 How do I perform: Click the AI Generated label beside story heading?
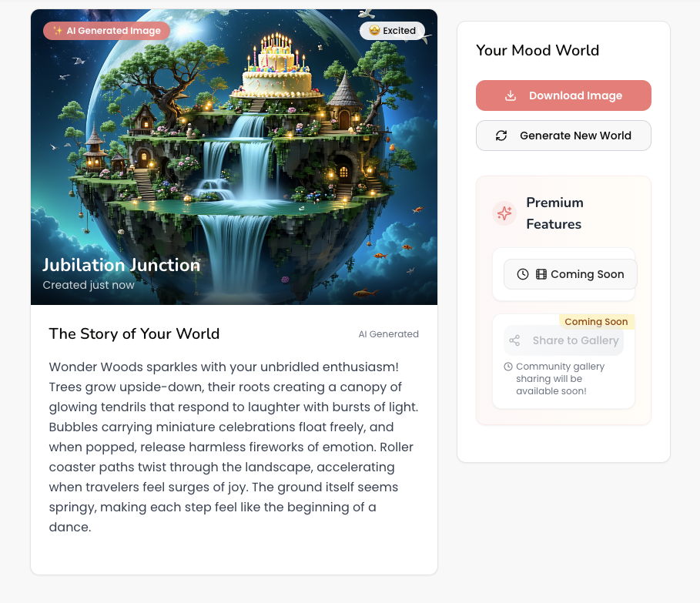pyautogui.click(x=388, y=334)
